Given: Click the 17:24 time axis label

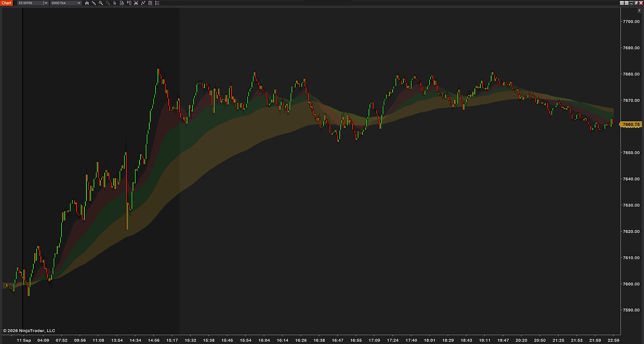Looking at the screenshot, I should 393,340.
